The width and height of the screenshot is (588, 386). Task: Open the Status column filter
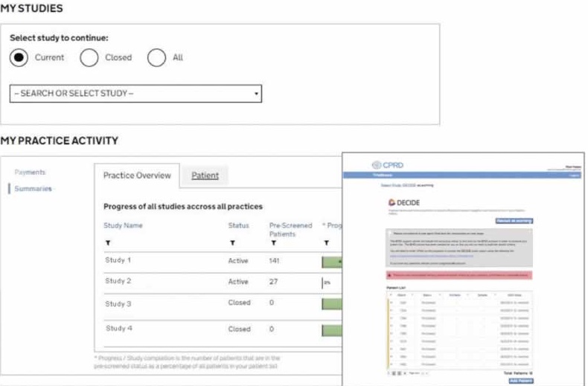231,243
